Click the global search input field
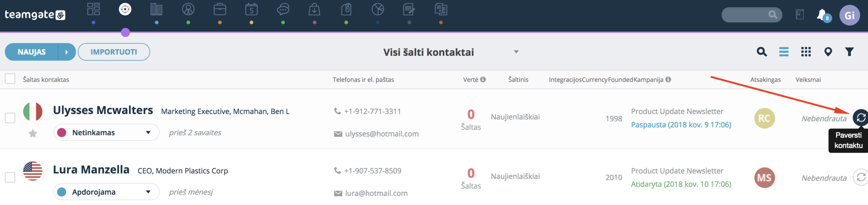This screenshot has height=205, width=868. pos(752,15)
